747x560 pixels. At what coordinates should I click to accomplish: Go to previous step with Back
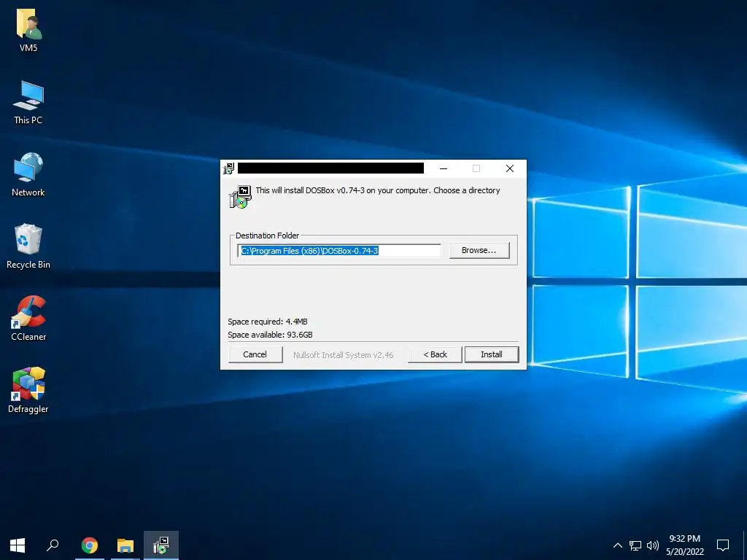(x=435, y=354)
